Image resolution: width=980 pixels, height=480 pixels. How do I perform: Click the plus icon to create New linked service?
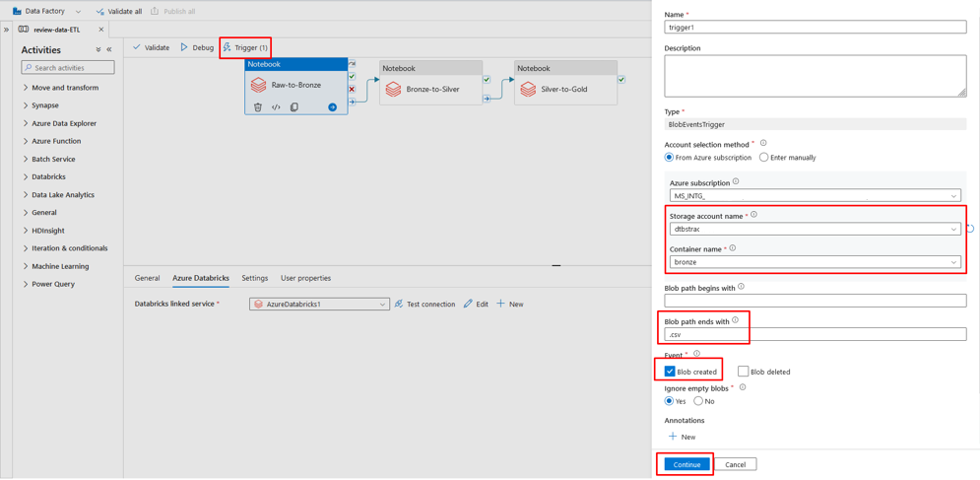pos(500,305)
